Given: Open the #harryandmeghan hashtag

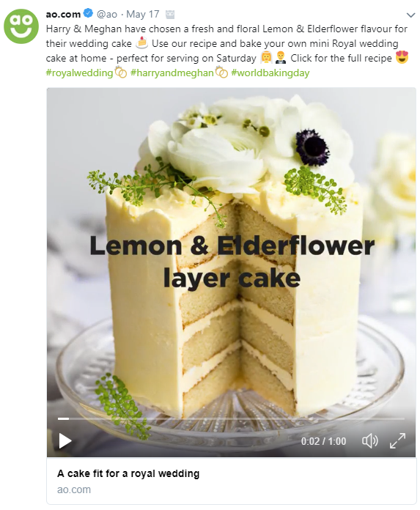Looking at the screenshot, I should [172, 73].
